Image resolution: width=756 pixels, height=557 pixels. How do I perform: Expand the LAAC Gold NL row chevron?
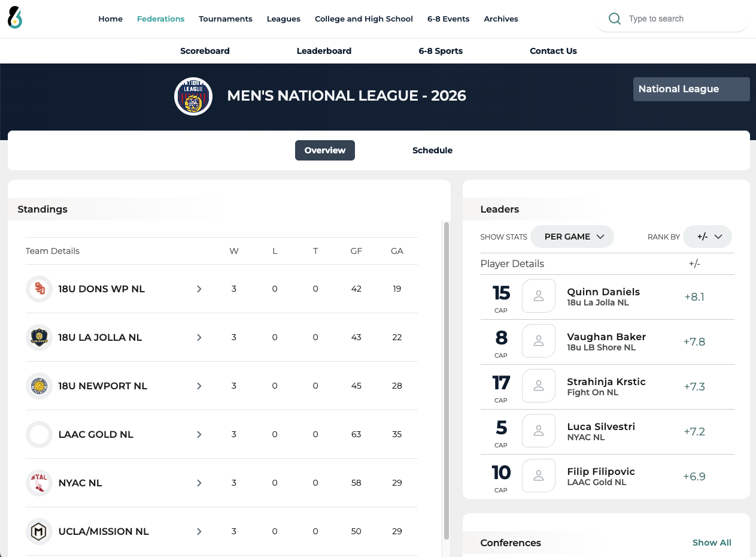[x=199, y=434]
